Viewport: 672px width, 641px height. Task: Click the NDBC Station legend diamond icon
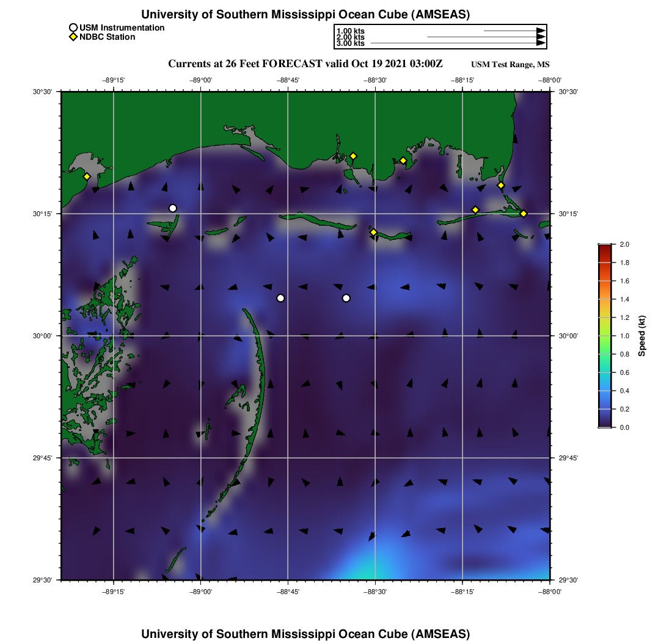click(73, 37)
